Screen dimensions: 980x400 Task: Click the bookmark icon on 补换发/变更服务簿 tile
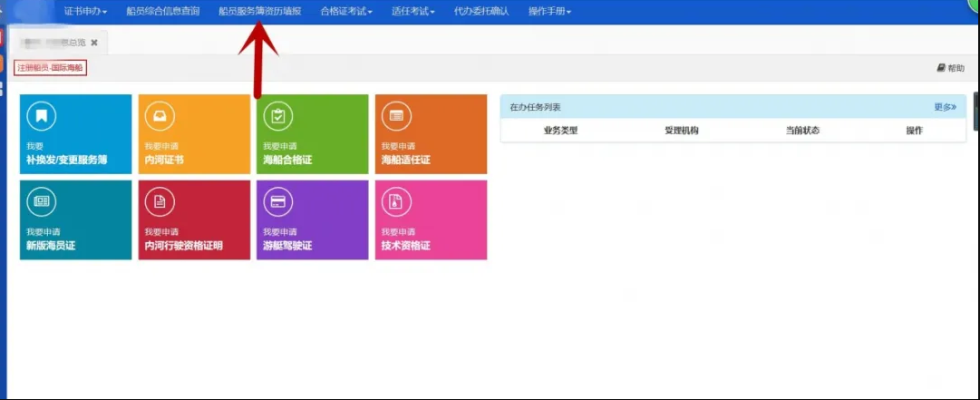click(41, 115)
